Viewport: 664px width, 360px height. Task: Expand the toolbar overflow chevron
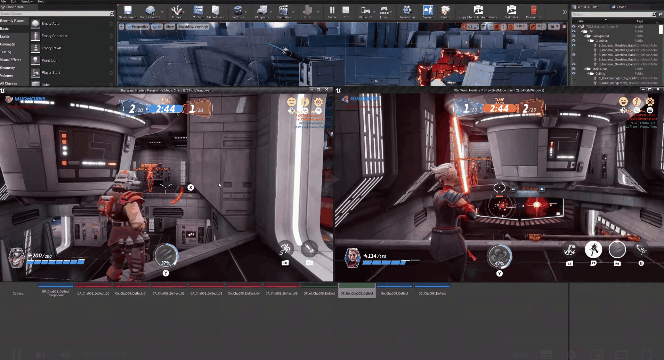[x=564, y=12]
